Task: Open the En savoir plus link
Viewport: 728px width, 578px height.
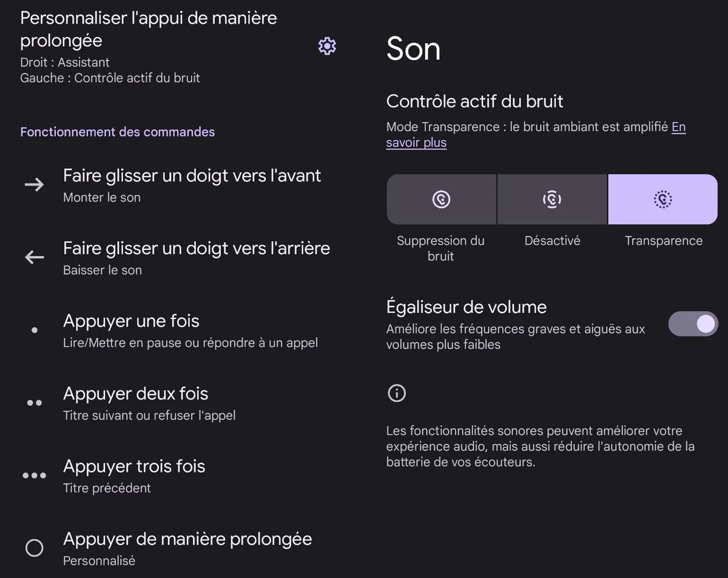Action: click(x=536, y=135)
